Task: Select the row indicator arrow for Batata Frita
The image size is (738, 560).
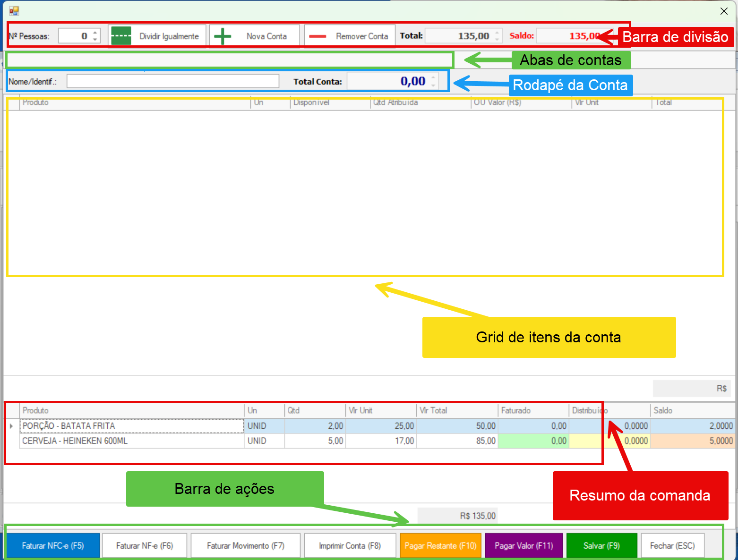Action: coord(11,426)
